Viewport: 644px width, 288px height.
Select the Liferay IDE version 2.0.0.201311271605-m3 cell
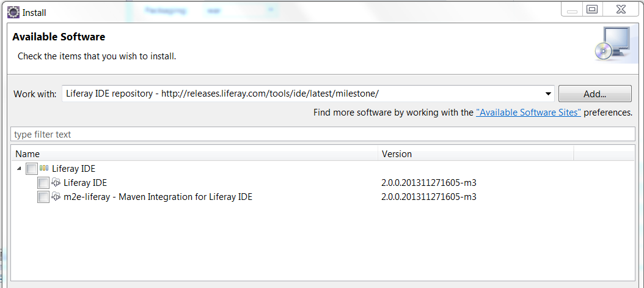pyautogui.click(x=429, y=183)
